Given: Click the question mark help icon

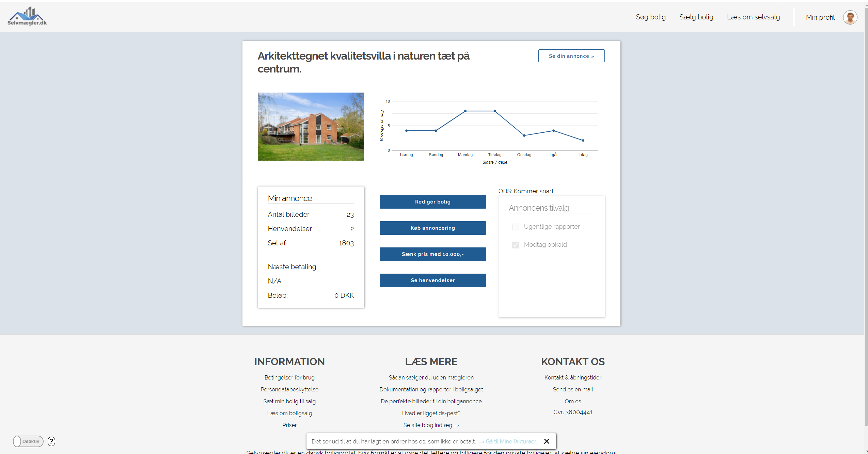Looking at the screenshot, I should 51,441.
